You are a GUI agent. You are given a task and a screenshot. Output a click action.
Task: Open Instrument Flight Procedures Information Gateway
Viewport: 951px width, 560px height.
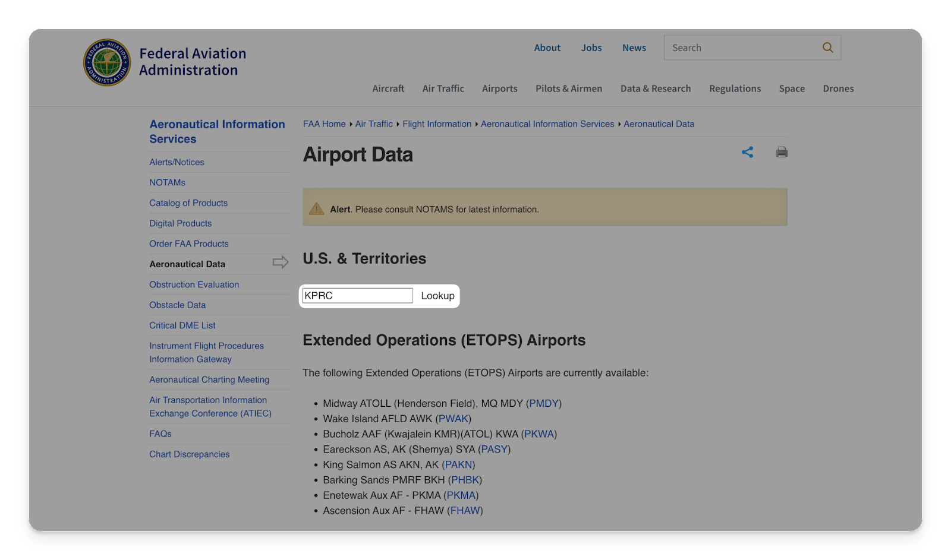tap(207, 352)
